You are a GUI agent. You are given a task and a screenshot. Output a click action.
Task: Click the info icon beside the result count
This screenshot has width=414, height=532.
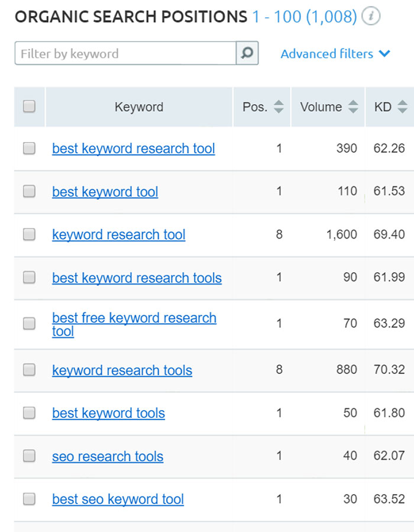pyautogui.click(x=371, y=17)
